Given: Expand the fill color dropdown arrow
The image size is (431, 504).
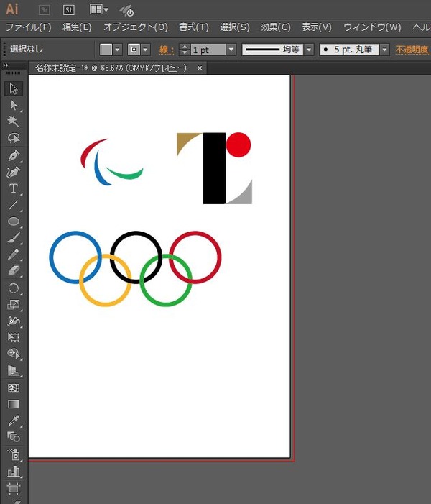Looking at the screenshot, I should (x=117, y=50).
